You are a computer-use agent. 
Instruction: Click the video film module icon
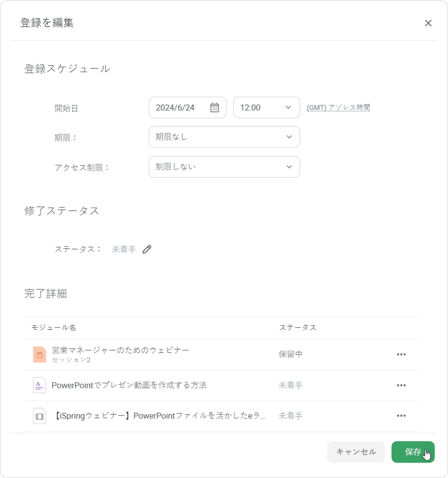[40, 416]
